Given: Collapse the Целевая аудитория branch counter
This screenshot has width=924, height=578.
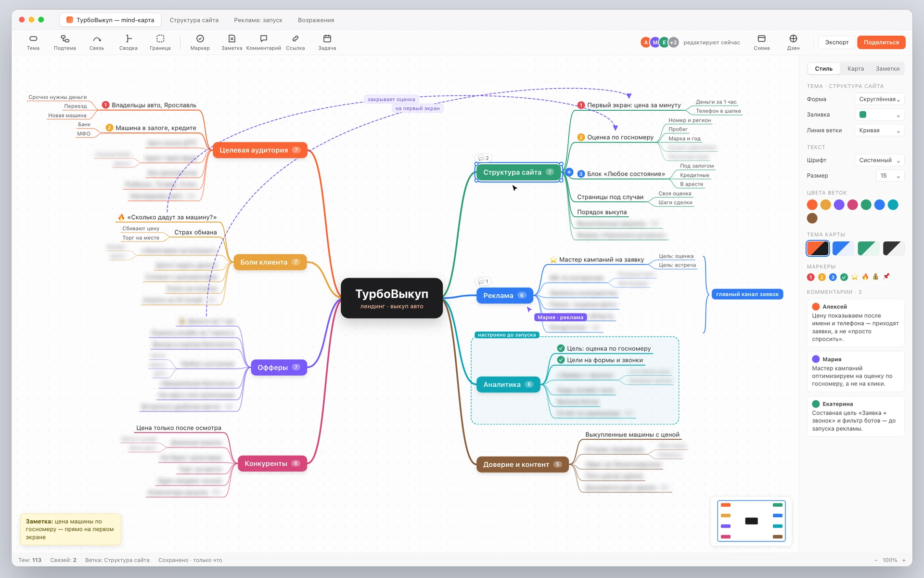Looking at the screenshot, I should tap(296, 150).
